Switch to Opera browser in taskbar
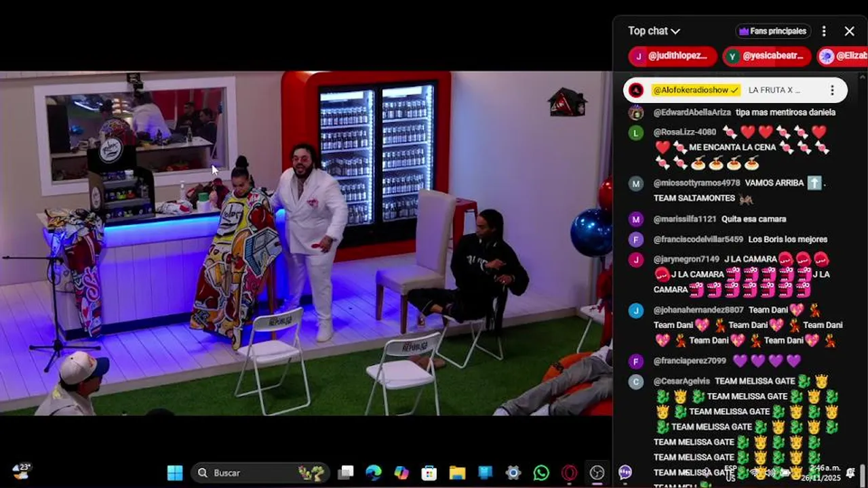868x488 pixels. (x=569, y=472)
